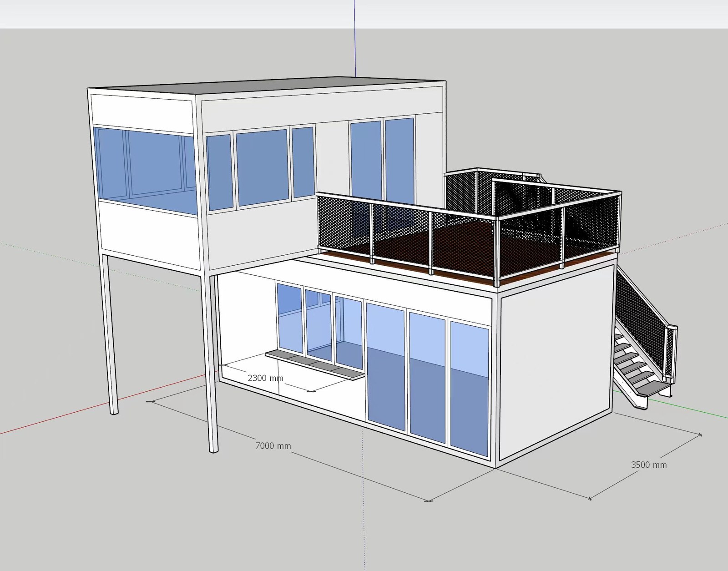Select the 2300 mm dimension label
This screenshot has height=571, width=728.
pyautogui.click(x=265, y=378)
